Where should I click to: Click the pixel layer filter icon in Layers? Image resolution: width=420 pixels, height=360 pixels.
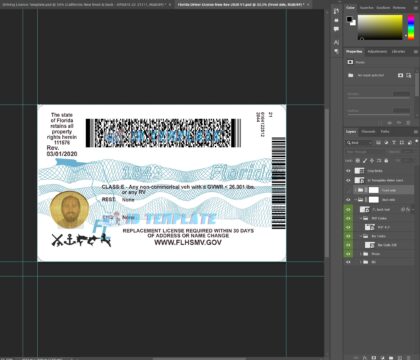coord(378,143)
